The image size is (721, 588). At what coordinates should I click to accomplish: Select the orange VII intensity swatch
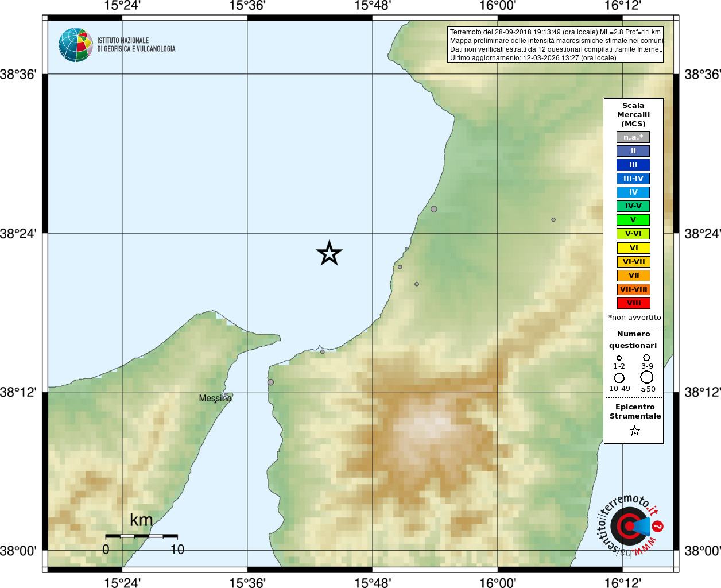click(633, 276)
